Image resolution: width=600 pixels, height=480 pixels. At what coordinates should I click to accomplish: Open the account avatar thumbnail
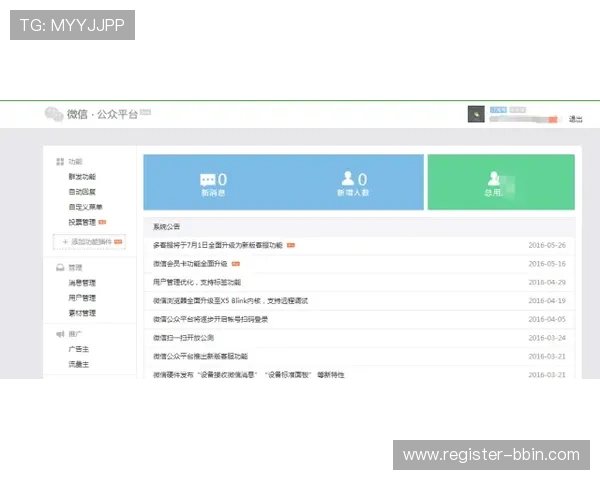(476, 114)
